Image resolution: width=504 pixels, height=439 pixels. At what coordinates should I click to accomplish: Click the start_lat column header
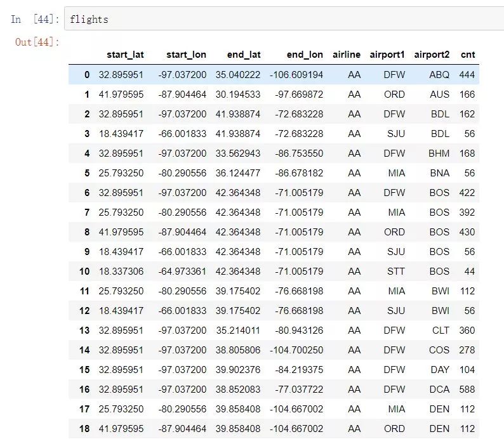125,55
